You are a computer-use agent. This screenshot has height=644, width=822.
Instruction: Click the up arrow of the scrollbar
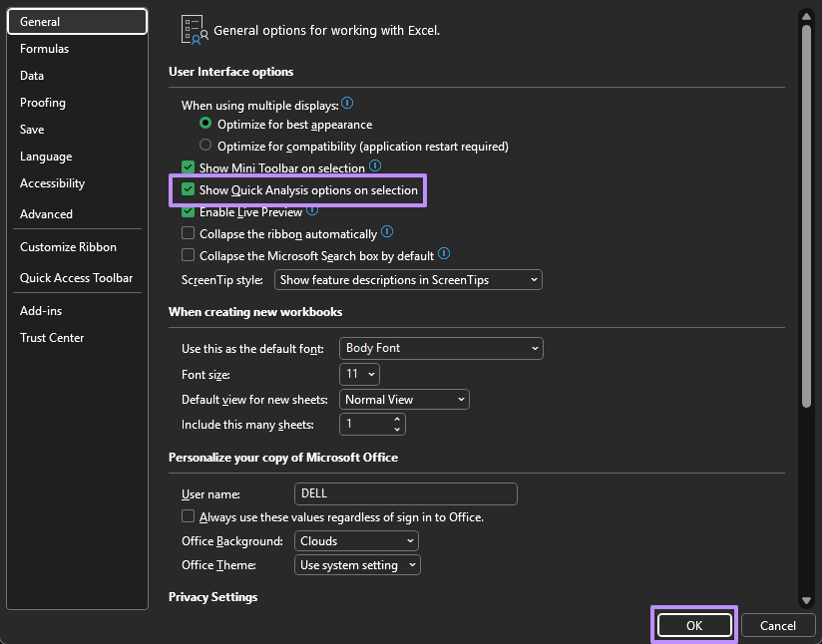click(807, 15)
